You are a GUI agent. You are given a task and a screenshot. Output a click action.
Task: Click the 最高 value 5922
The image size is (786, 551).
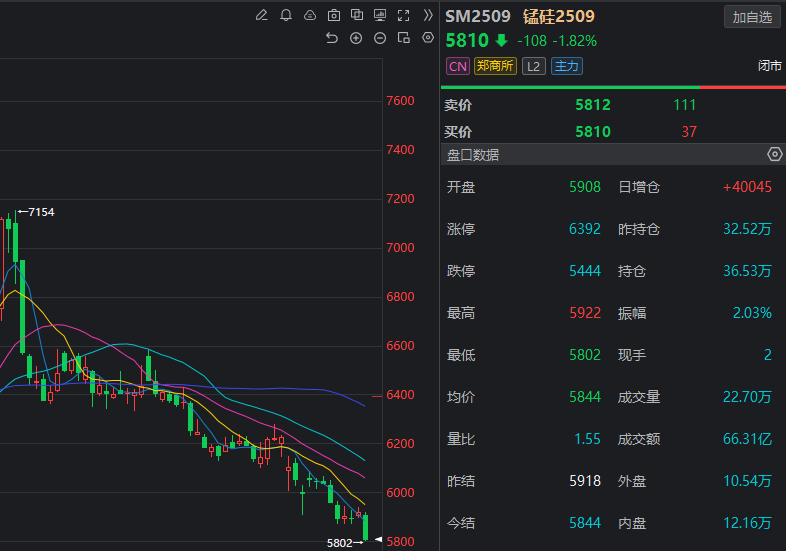[585, 313]
